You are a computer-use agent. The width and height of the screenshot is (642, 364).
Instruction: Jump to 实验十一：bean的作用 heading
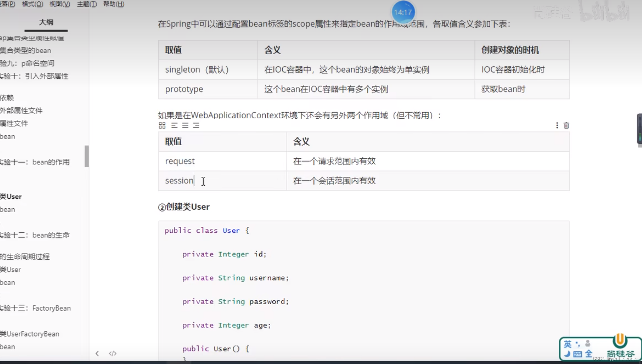click(x=35, y=162)
